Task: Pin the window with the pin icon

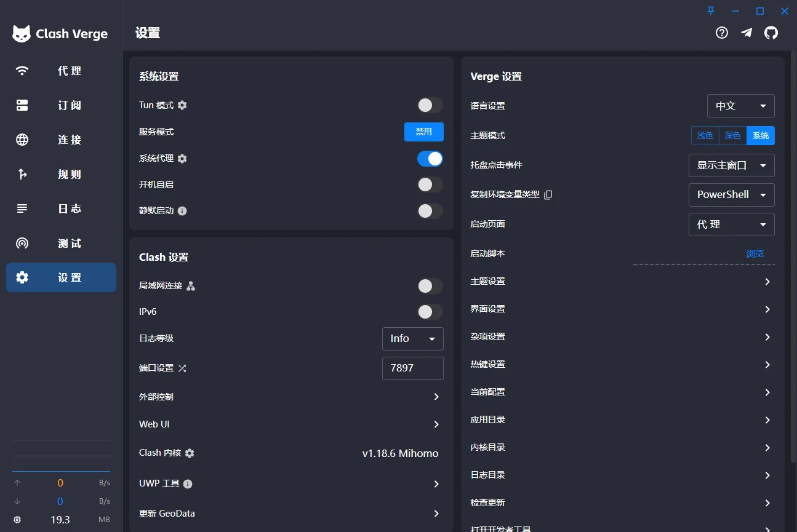Action: 711,10
